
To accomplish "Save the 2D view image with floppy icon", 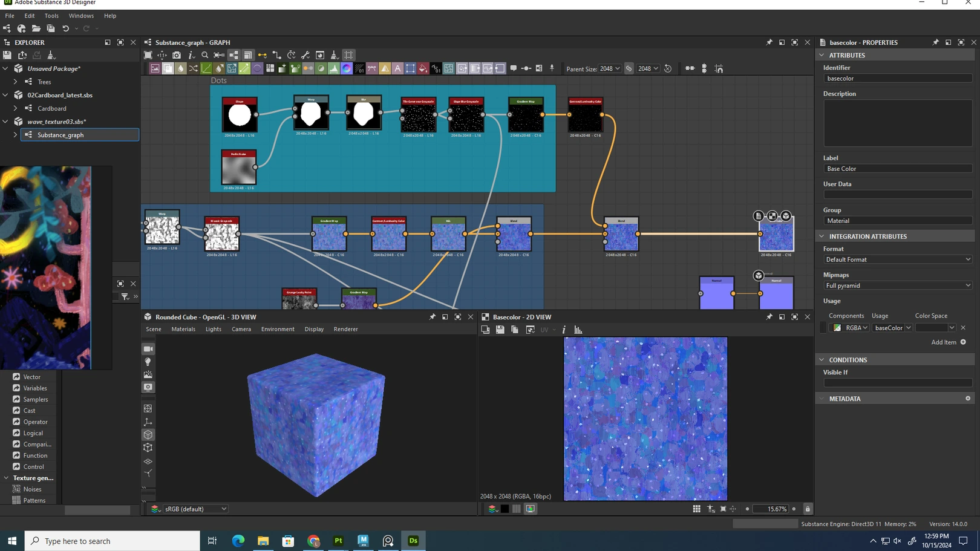I will tap(500, 330).
